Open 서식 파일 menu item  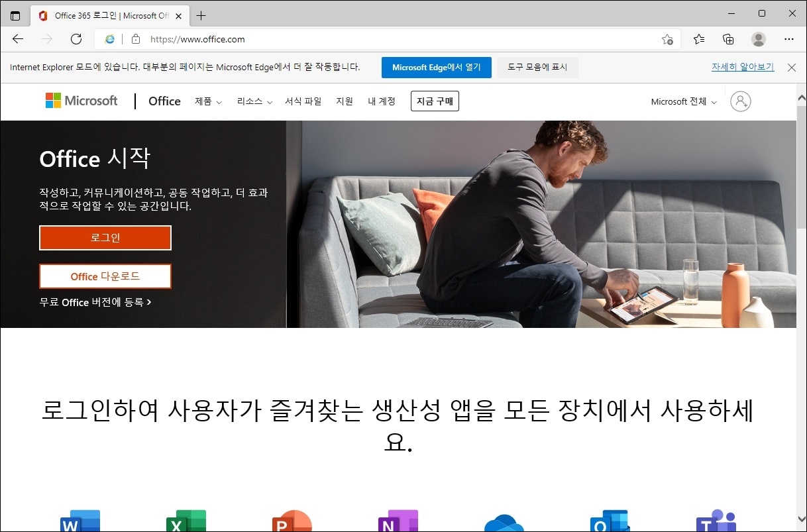tap(303, 101)
